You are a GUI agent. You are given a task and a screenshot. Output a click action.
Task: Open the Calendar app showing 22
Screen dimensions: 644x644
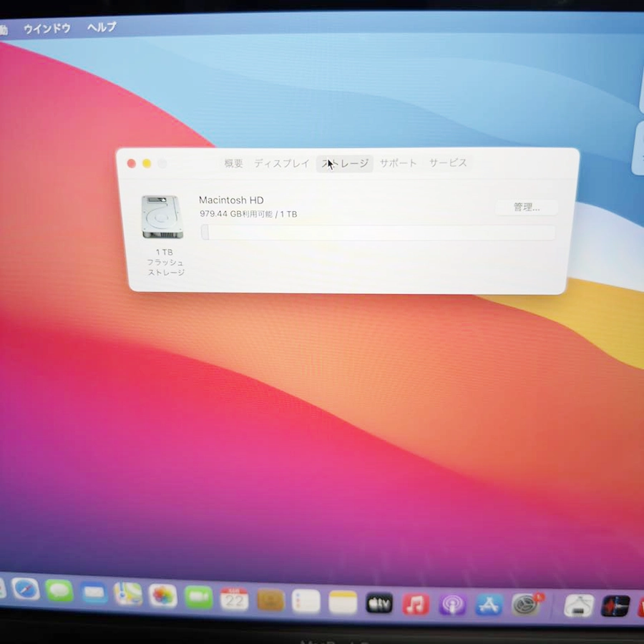[x=234, y=598]
